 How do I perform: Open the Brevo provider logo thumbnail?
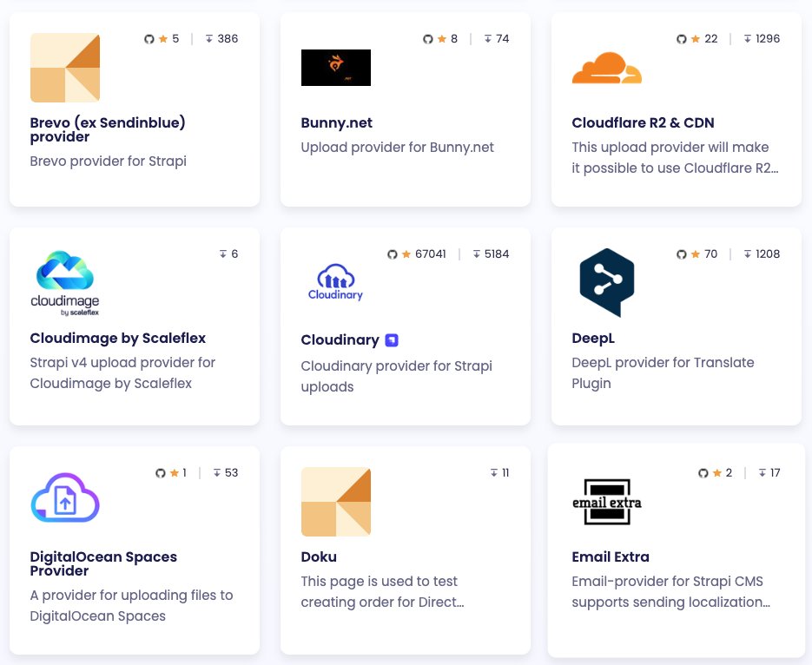[x=65, y=67]
